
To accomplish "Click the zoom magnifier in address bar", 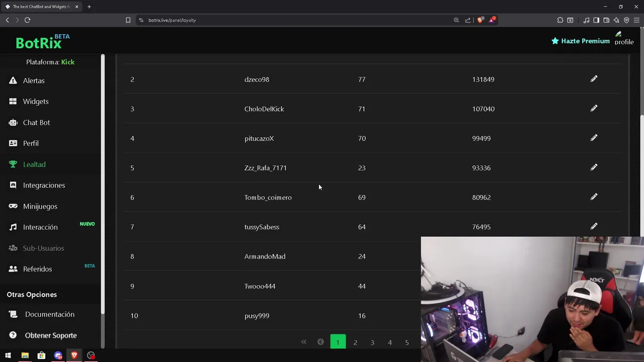I will [x=456, y=20].
